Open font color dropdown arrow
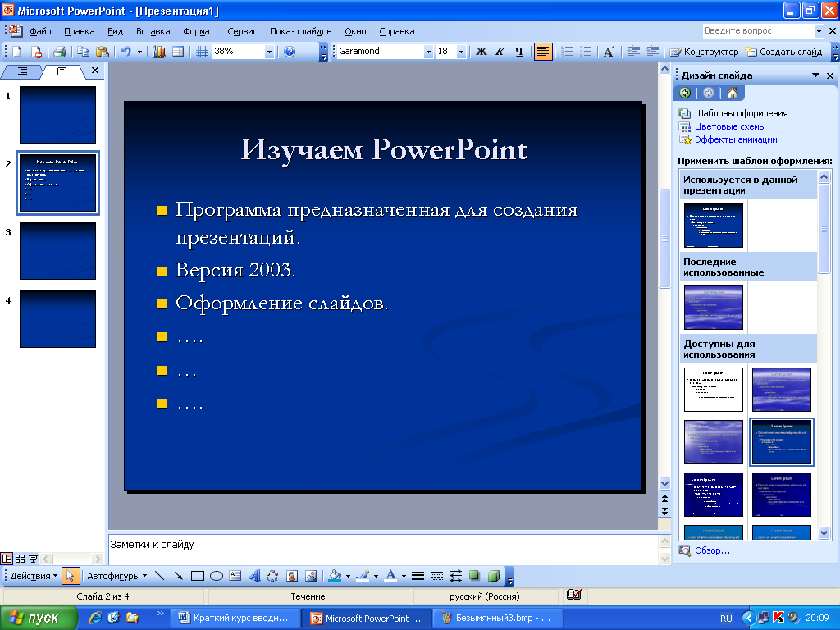 pyautogui.click(x=404, y=577)
